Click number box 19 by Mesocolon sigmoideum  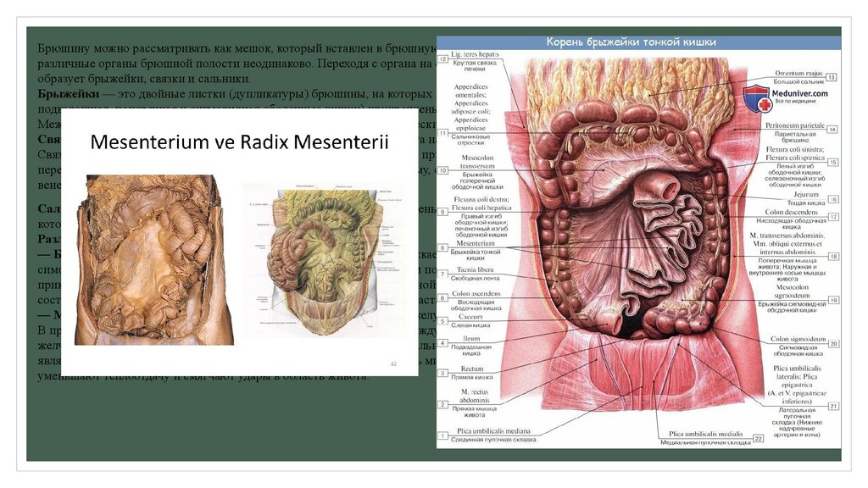click(833, 300)
